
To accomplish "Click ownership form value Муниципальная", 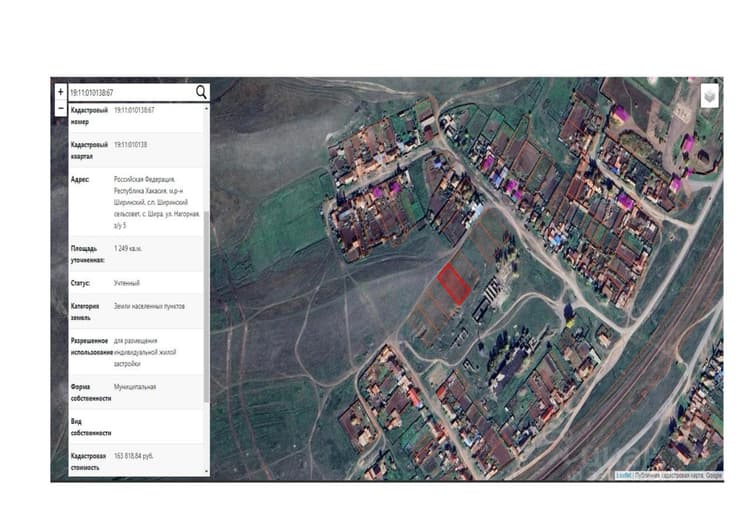I will [x=135, y=387].
